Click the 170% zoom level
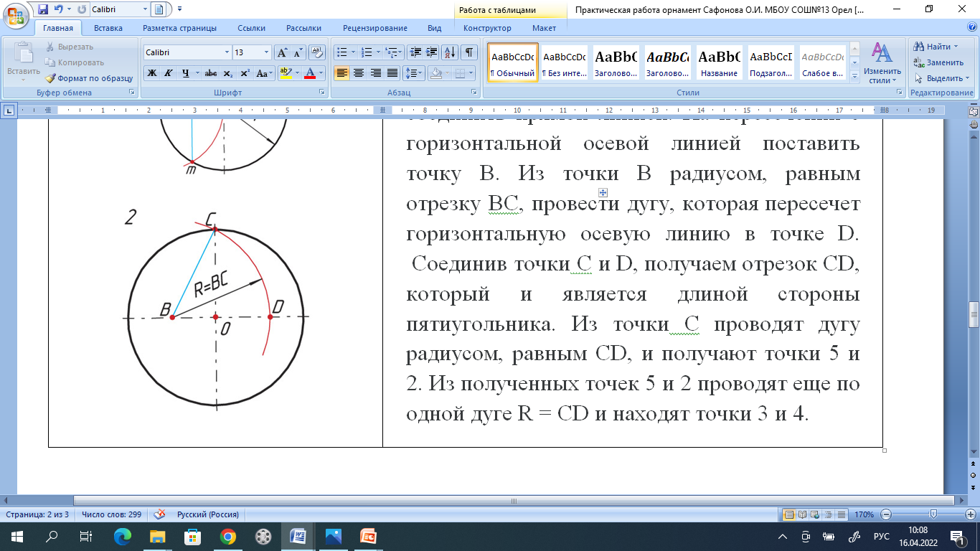This screenshot has height=551, width=980. [x=864, y=514]
